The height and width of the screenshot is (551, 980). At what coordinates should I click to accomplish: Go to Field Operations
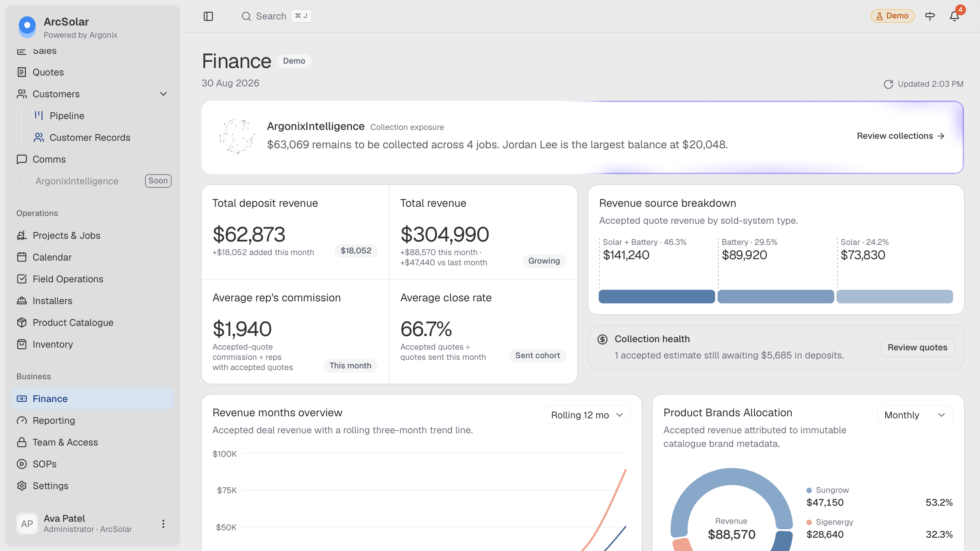click(x=93, y=279)
